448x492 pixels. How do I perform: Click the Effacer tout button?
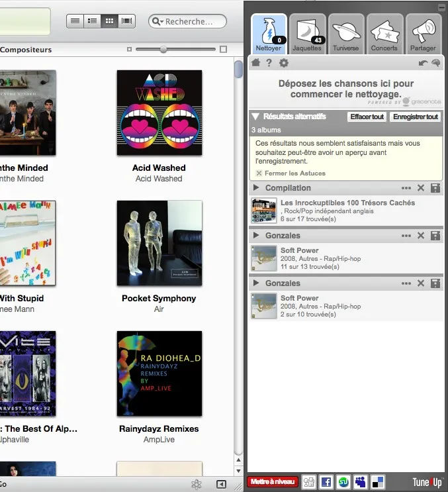pyautogui.click(x=367, y=117)
